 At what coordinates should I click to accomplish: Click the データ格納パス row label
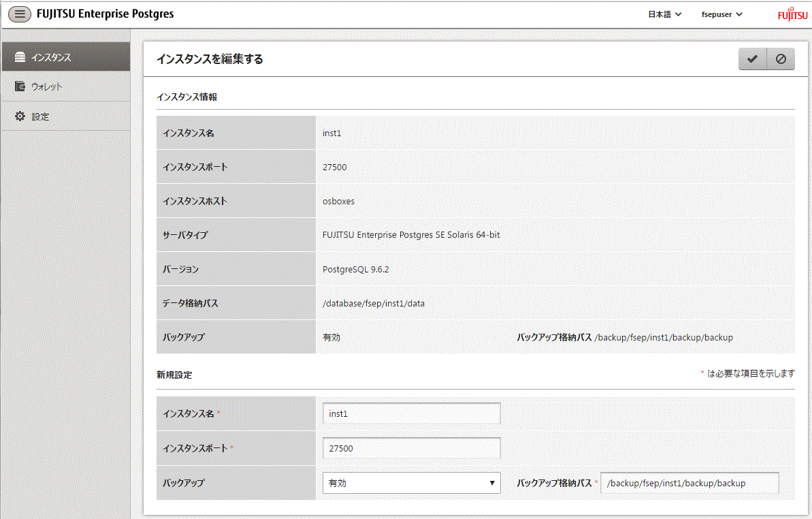click(190, 303)
